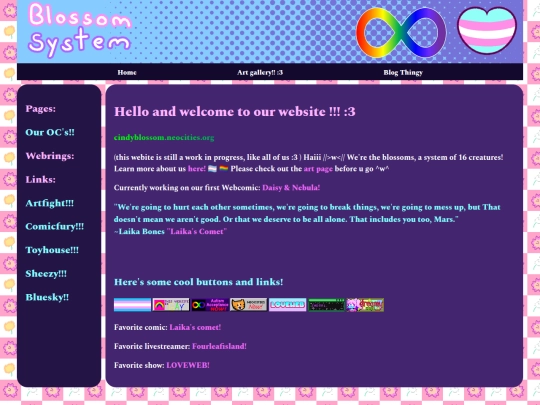
Task: Visit the Bluesky!! link
Action: click(47, 297)
